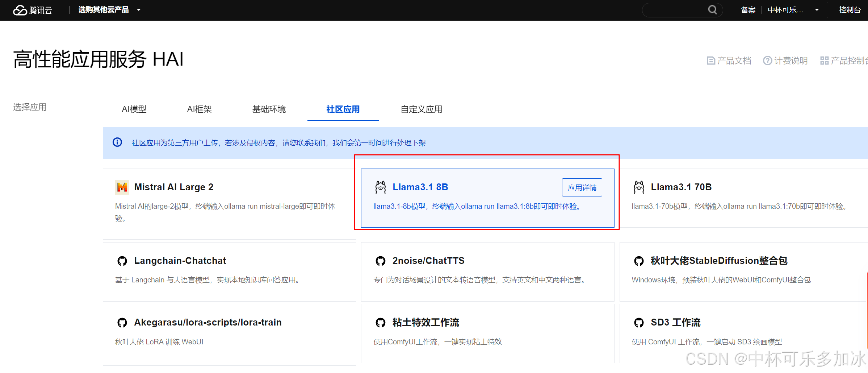
Task: Click the info icon in blue notice banner
Action: pos(117,142)
